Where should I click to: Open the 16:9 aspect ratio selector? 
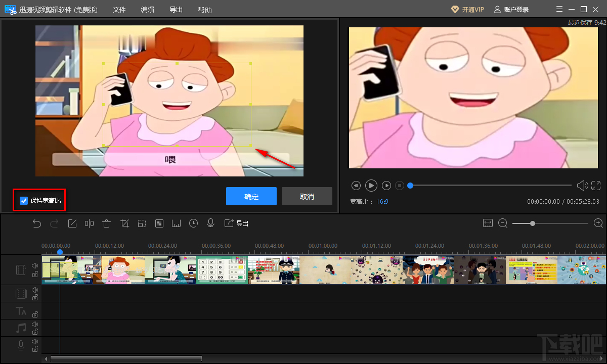point(382,202)
